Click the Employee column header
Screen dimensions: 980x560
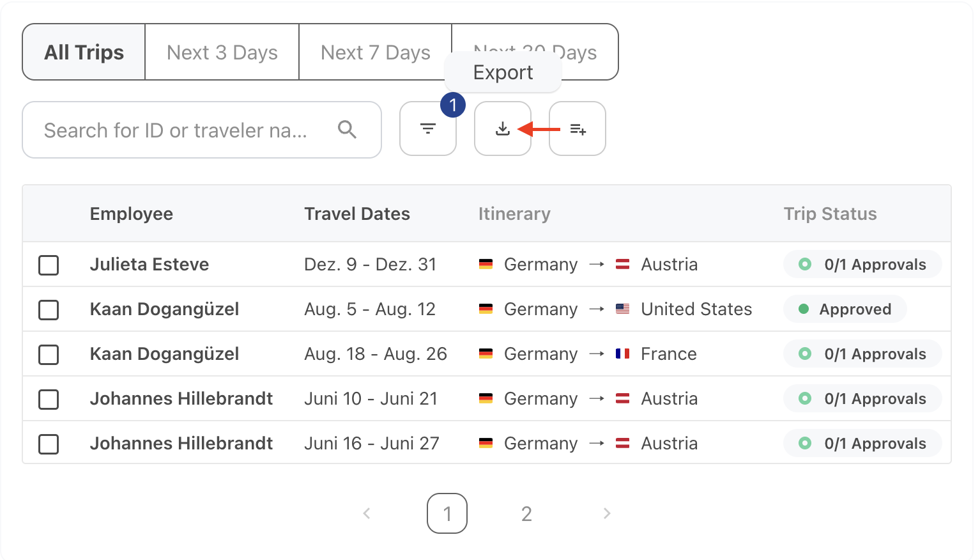131,214
